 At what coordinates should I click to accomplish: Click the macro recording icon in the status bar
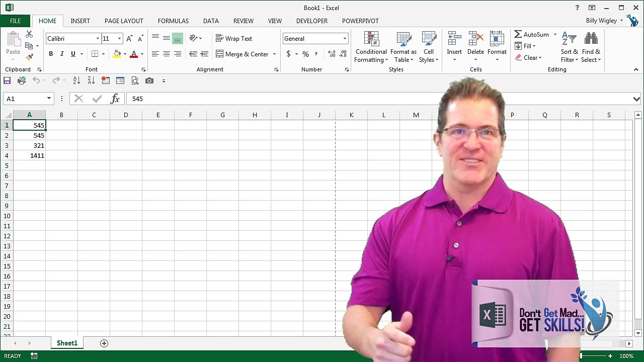coord(34,356)
